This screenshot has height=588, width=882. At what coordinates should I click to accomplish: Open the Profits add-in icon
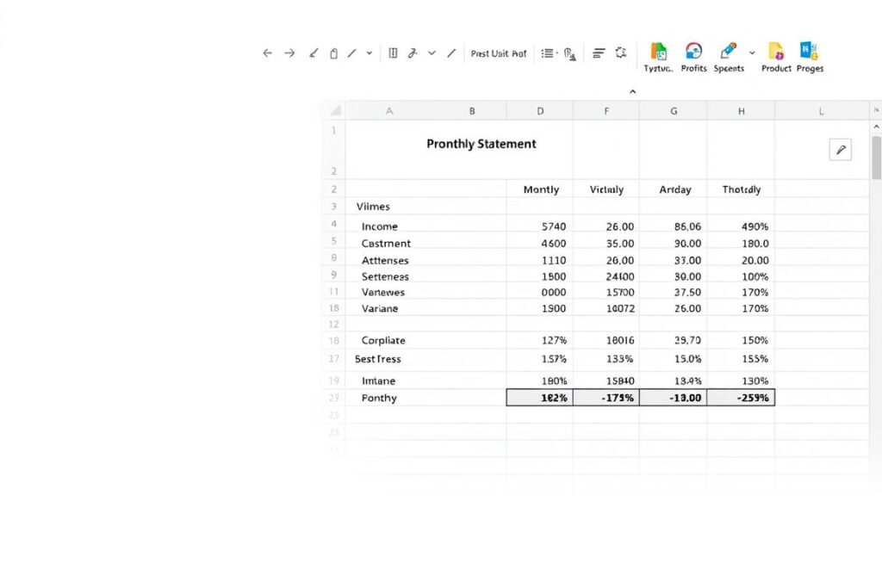[694, 52]
